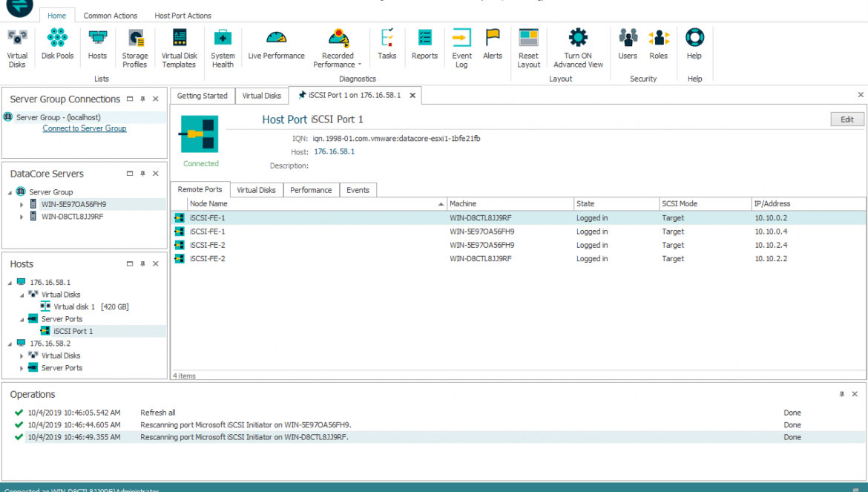
Task: Sort by the SCSI Mode column header
Action: pyautogui.click(x=706, y=203)
